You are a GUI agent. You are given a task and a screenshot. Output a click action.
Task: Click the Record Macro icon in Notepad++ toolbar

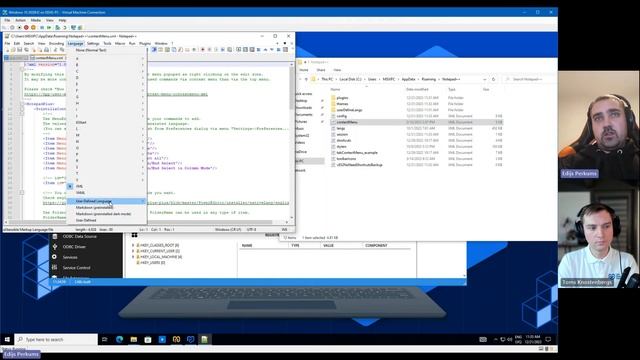click(202, 50)
